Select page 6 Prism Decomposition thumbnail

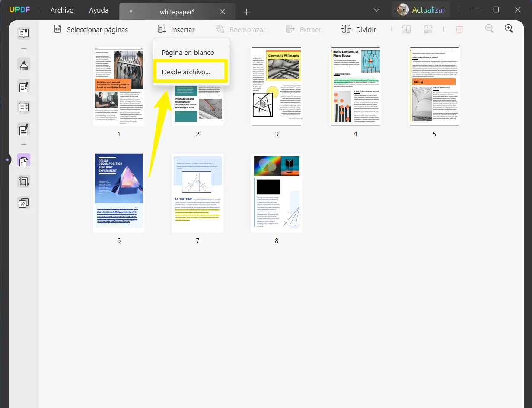point(119,193)
